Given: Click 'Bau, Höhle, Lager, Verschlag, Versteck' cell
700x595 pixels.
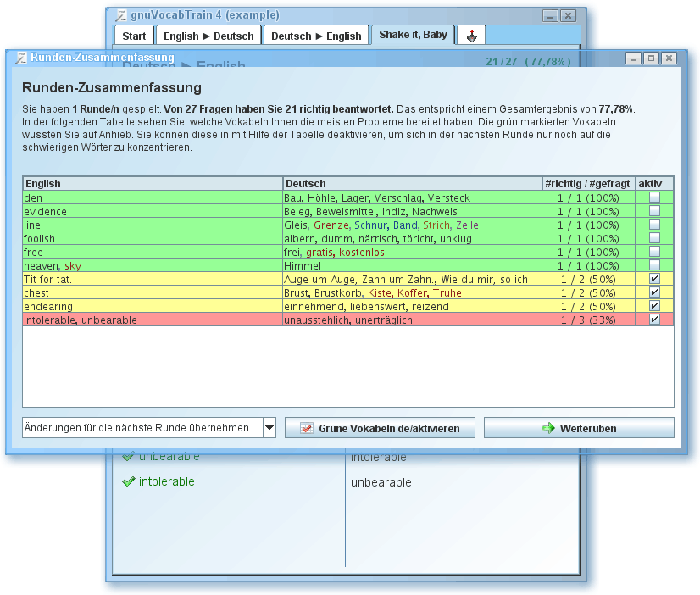Looking at the screenshot, I should click(x=413, y=197).
